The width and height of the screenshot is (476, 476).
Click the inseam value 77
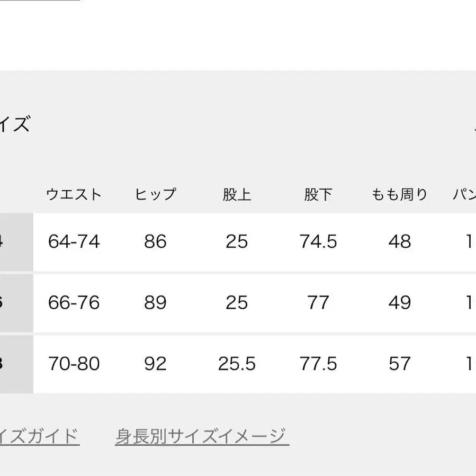point(318,303)
